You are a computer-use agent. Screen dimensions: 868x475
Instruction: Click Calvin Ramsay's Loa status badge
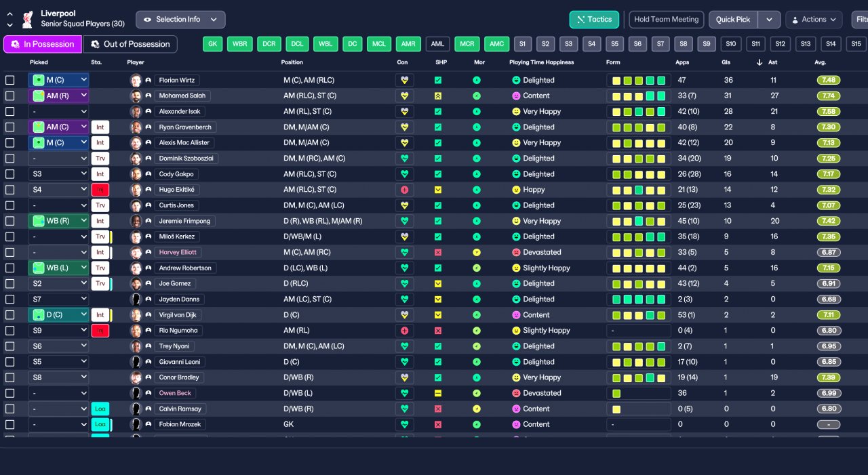point(100,409)
